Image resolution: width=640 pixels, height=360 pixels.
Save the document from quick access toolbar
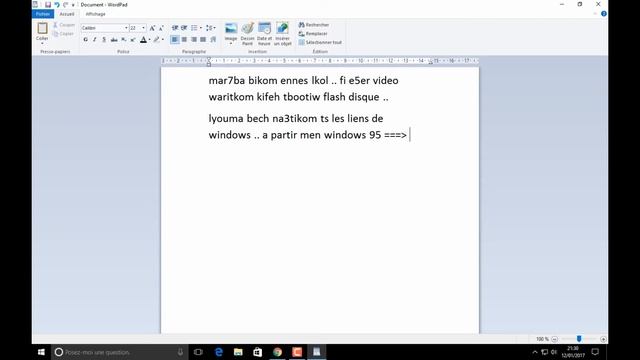click(48, 4)
